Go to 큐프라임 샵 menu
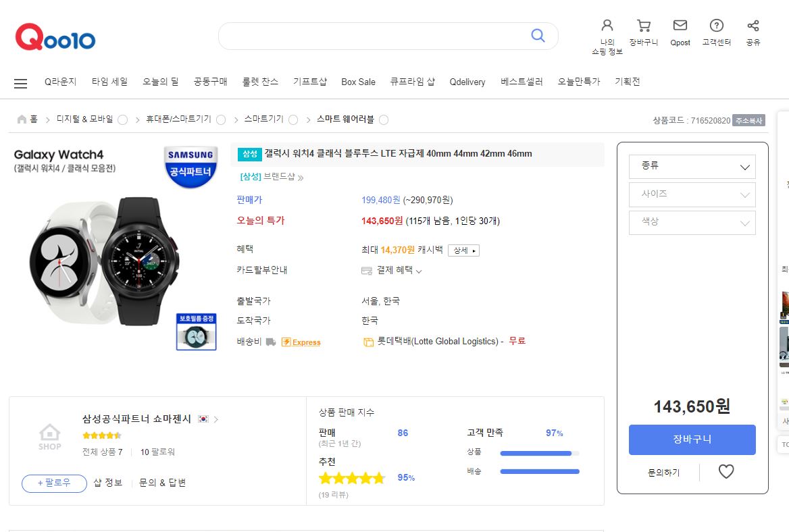The image size is (789, 532). tap(412, 82)
